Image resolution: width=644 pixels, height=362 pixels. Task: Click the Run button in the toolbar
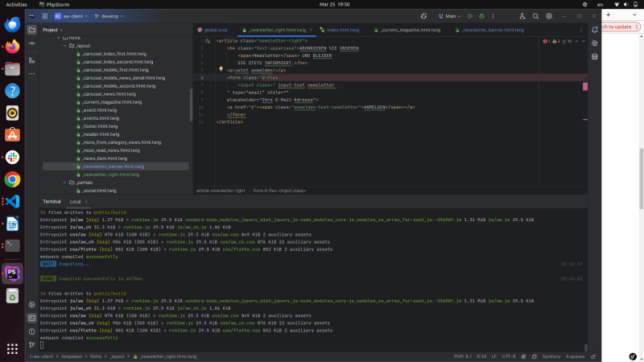(x=471, y=16)
